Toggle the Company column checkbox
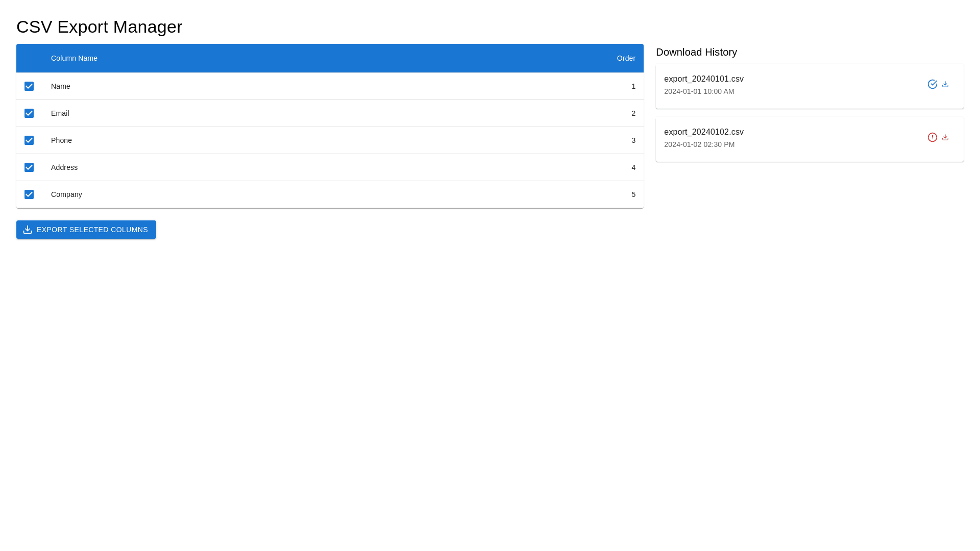The width and height of the screenshot is (980, 551). point(29,194)
